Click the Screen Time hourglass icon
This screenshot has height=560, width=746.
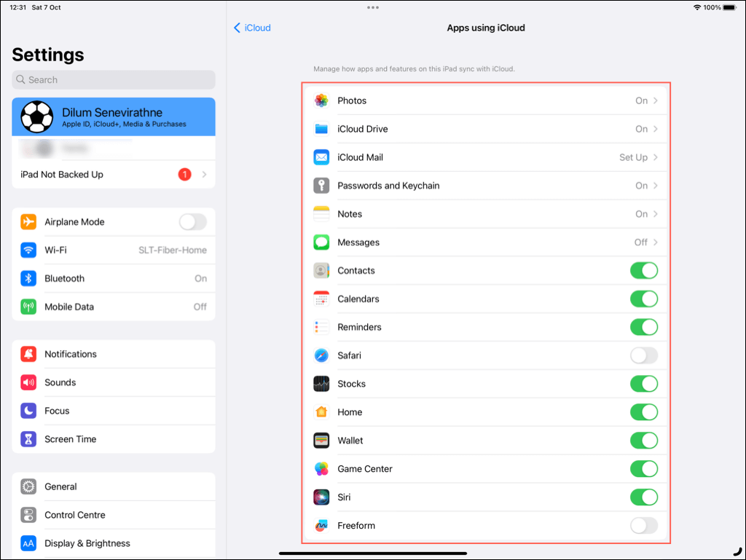point(28,439)
